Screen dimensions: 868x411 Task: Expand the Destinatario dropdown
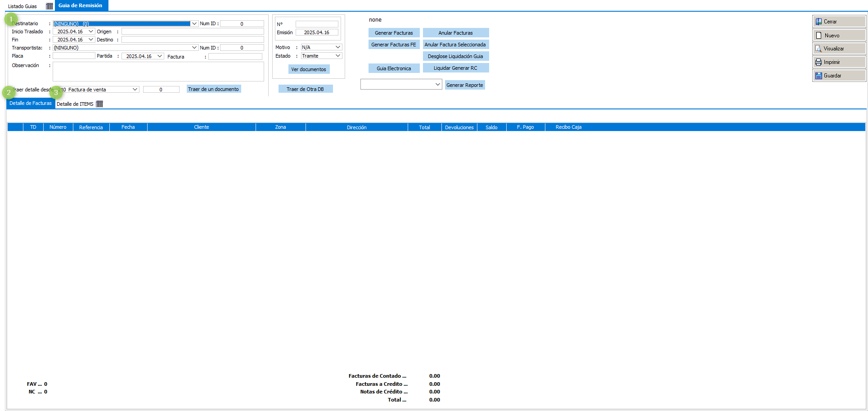[194, 24]
